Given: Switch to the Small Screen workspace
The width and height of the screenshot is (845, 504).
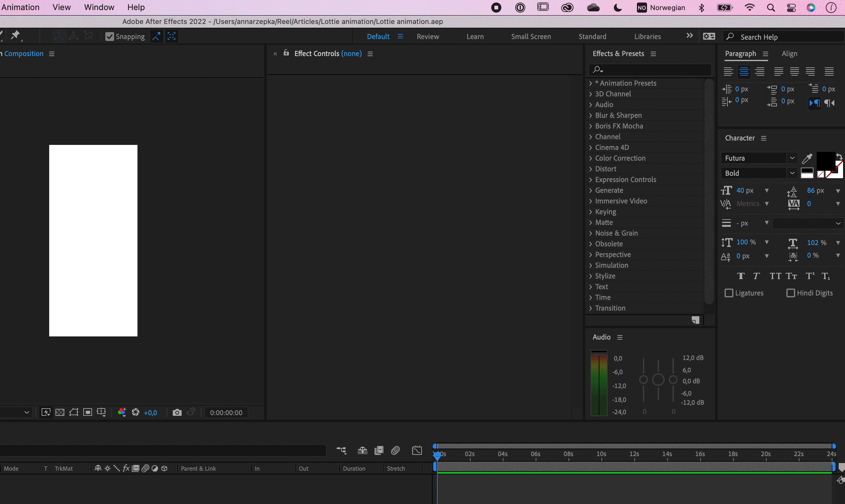Looking at the screenshot, I should [x=531, y=36].
